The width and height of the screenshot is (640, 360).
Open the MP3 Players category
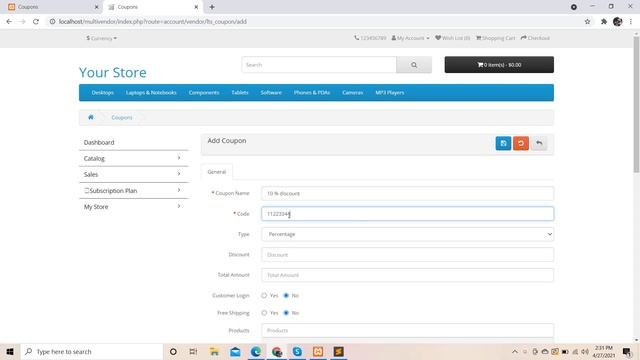tap(390, 93)
